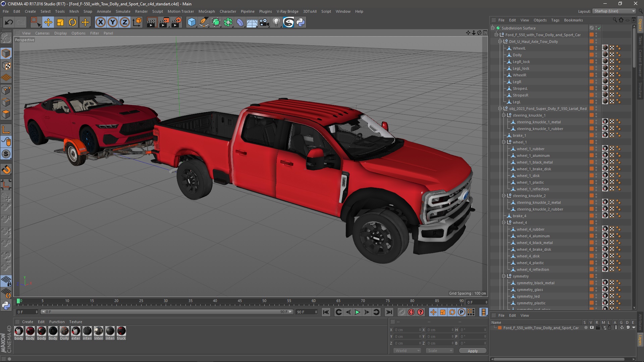Image resolution: width=644 pixels, height=362 pixels.
Task: Switch to Points mode
Action: 6,90
